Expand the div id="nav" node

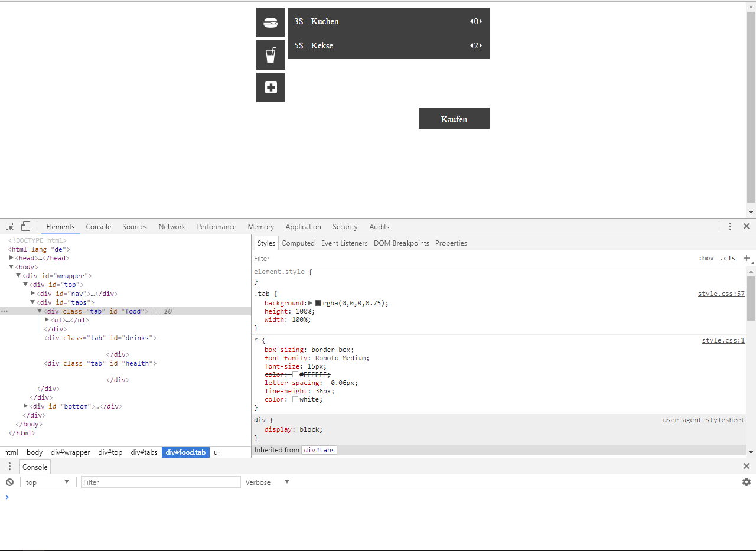[x=33, y=294]
